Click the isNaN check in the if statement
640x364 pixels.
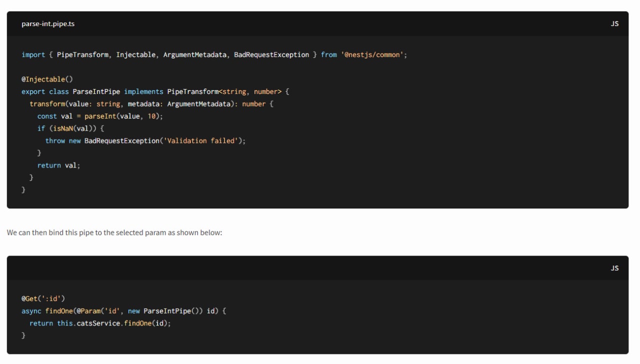tap(62, 128)
